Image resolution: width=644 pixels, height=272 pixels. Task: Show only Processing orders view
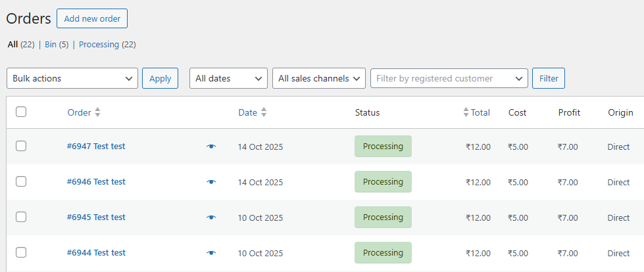[x=99, y=45]
